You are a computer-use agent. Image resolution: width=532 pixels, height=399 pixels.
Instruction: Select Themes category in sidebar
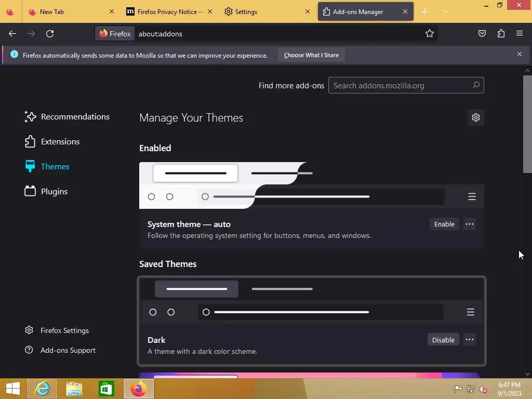point(47,166)
